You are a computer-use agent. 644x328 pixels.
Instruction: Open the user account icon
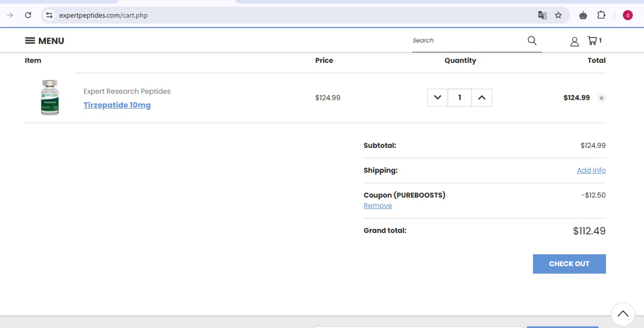point(574,41)
